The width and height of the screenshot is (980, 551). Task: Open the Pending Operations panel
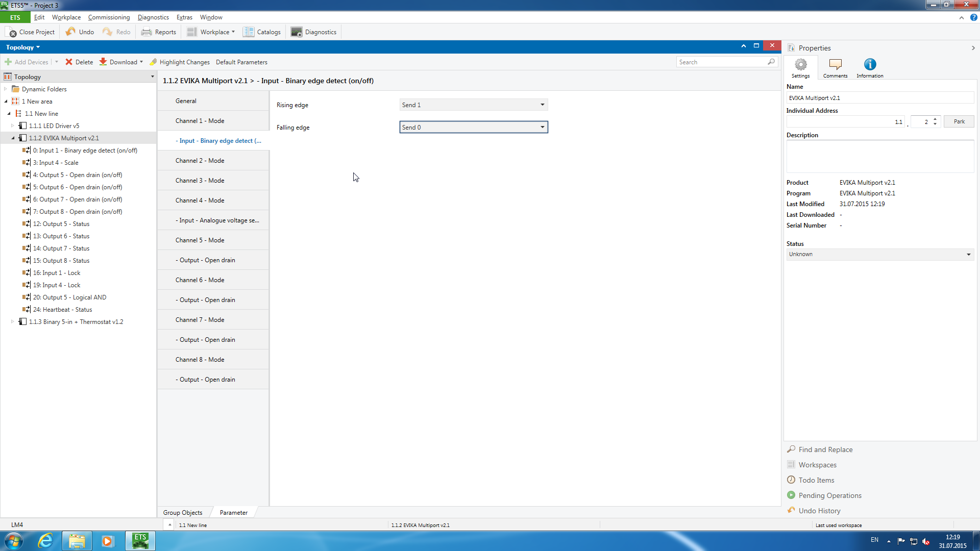pos(829,495)
